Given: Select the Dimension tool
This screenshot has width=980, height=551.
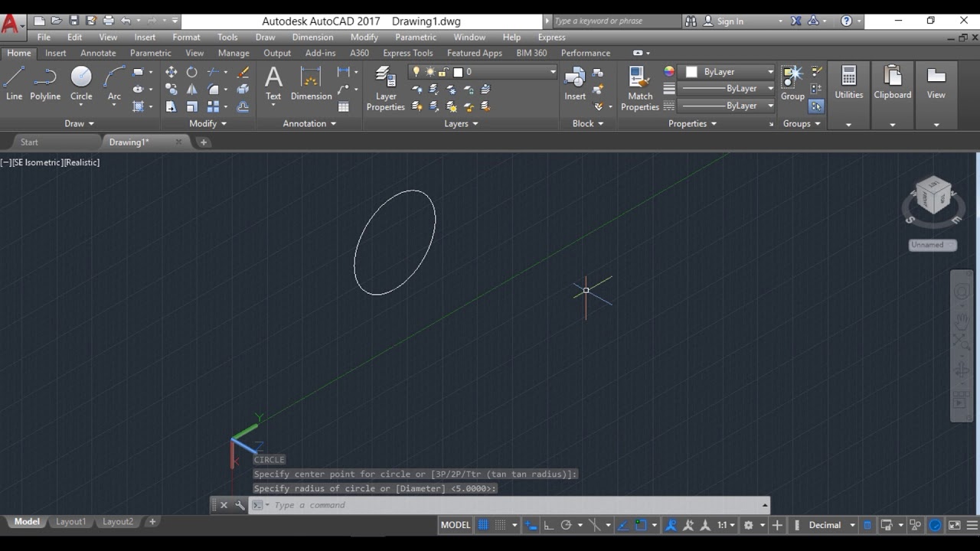Looking at the screenshot, I should tap(311, 83).
